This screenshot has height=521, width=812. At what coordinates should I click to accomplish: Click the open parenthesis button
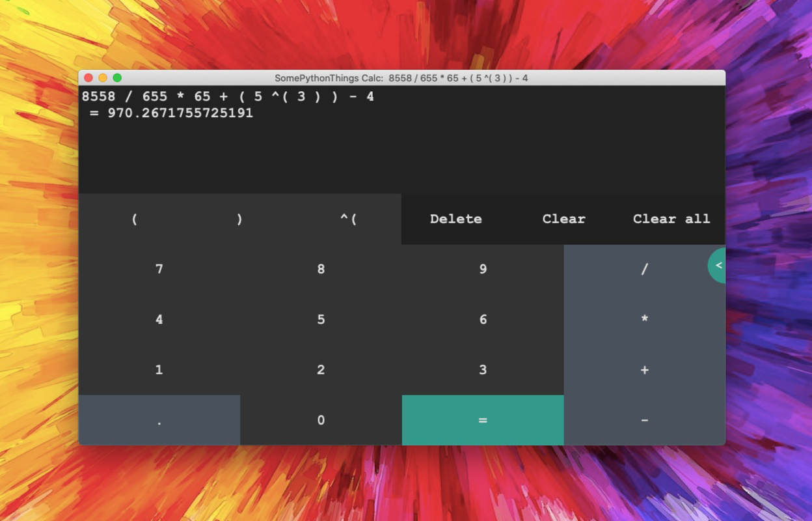133,219
